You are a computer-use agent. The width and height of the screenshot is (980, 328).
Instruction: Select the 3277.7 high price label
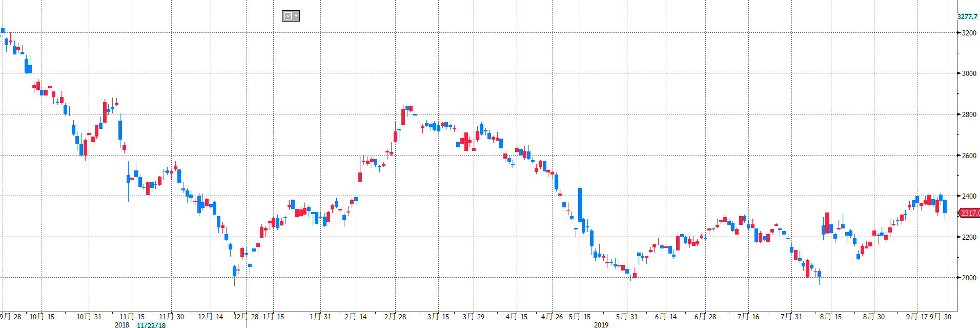tap(967, 17)
